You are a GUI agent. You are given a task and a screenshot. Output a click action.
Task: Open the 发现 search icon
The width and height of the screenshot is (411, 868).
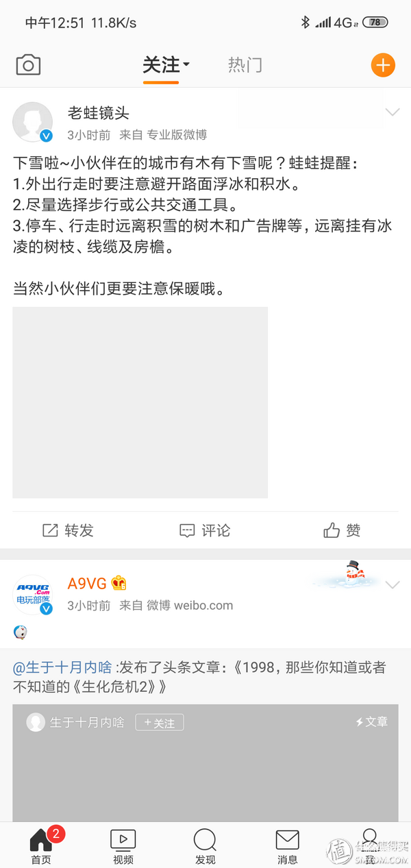206,845
